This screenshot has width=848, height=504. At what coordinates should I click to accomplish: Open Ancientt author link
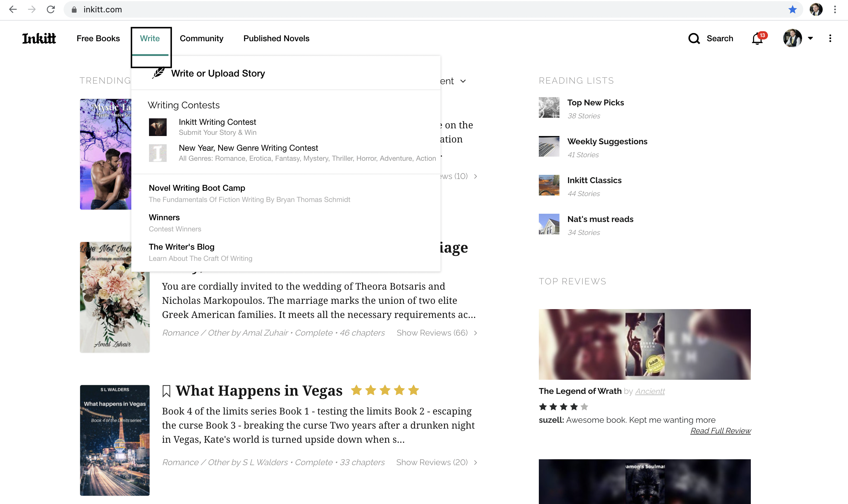tap(650, 391)
